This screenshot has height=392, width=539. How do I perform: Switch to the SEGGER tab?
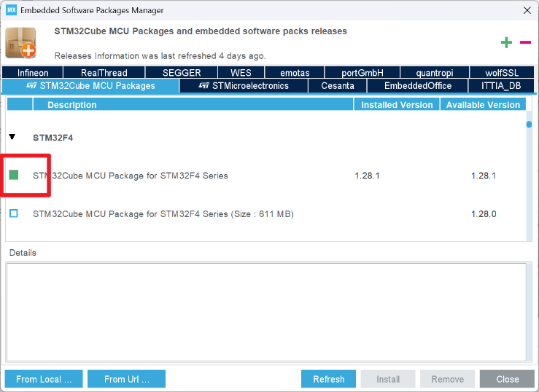pyautogui.click(x=182, y=73)
